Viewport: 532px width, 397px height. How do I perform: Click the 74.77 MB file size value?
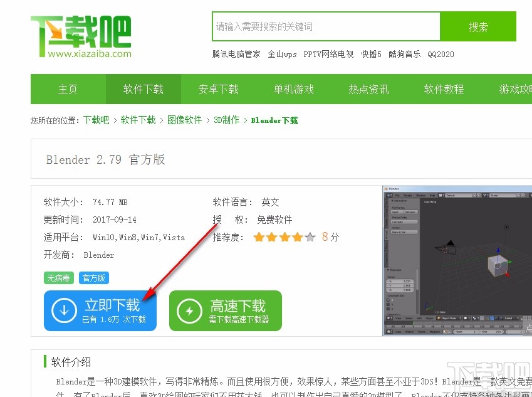coord(110,202)
